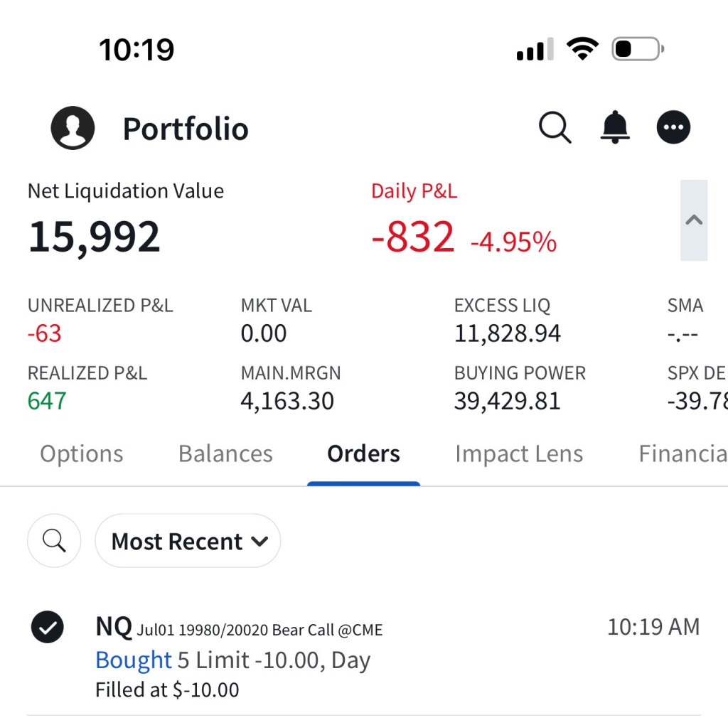Open the Most Recent sort dropdown
This screenshot has width=728, height=725.
pos(188,541)
